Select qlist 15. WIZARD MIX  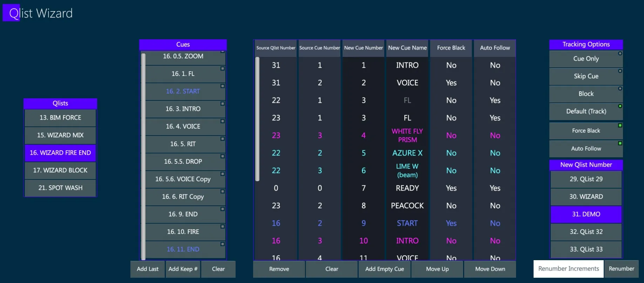click(60, 136)
